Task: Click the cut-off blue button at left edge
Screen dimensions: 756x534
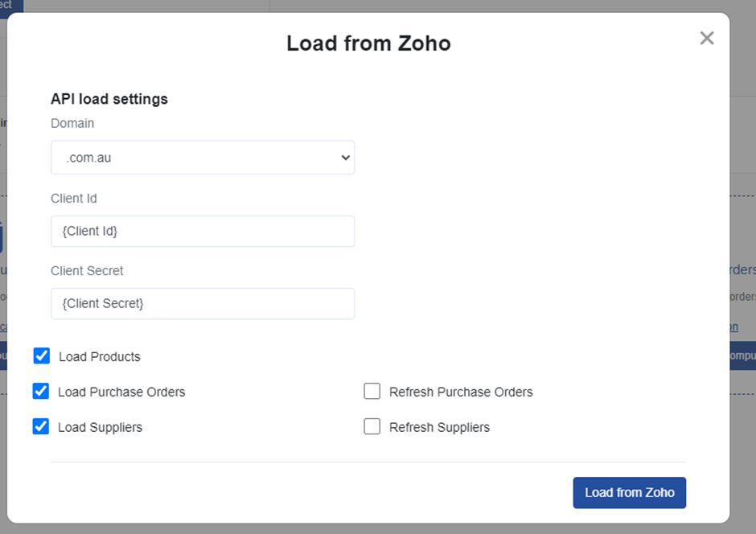Action: coord(3,355)
